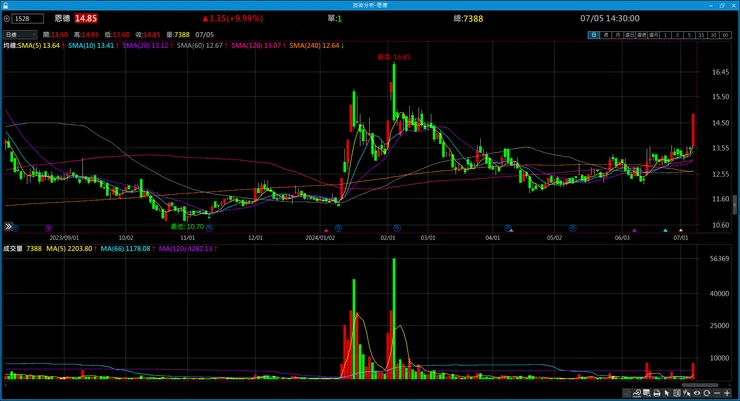Click the 成交量 volume panel label

pyautogui.click(x=13, y=249)
